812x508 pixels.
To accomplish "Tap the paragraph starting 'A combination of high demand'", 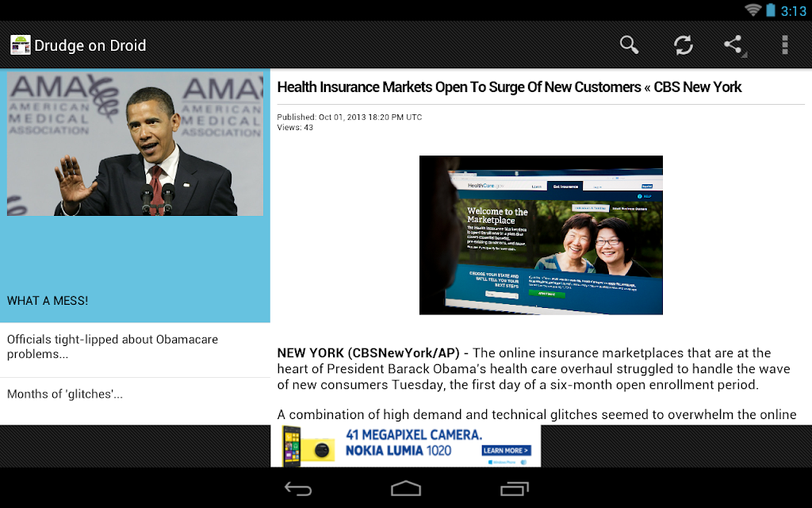I will point(537,414).
